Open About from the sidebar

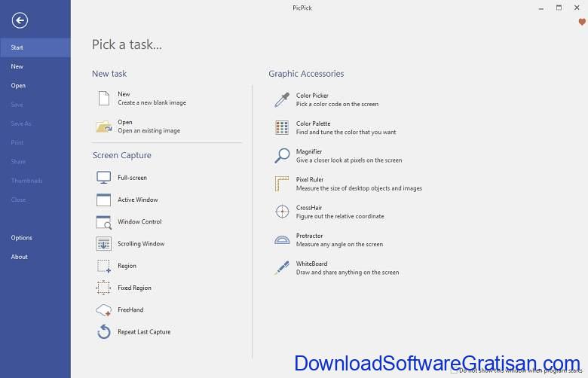[x=35, y=257]
